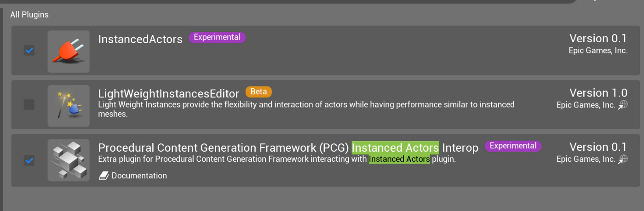Uncheck the PCG Instanced Actors Interop plugin
The image size is (644, 211).
click(x=29, y=160)
